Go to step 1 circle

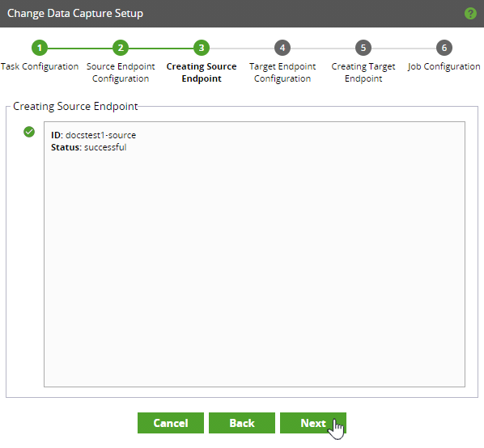(x=40, y=48)
